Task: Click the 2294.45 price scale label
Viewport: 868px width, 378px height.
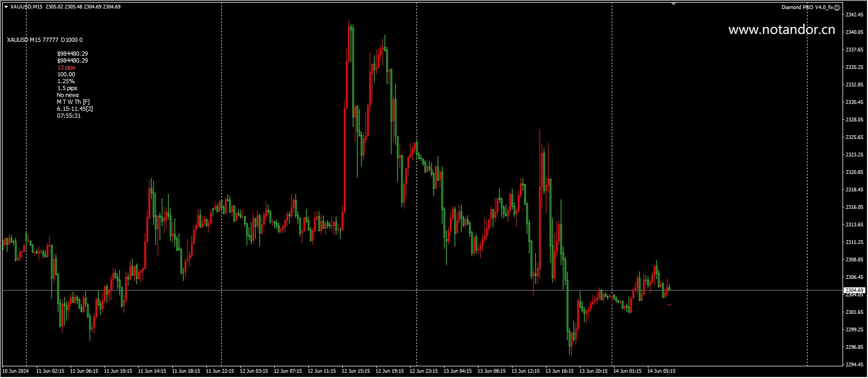Action: click(854, 365)
